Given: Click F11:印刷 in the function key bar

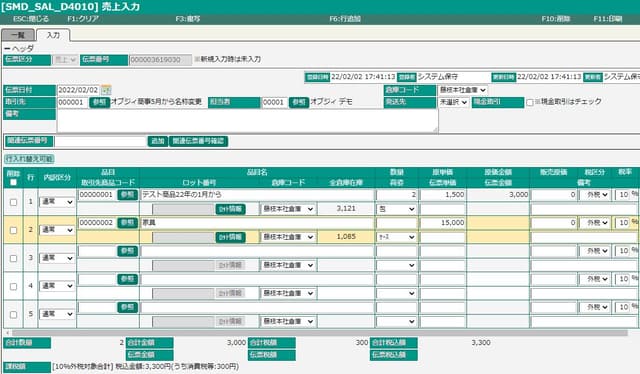Looking at the screenshot, I should 608,19.
